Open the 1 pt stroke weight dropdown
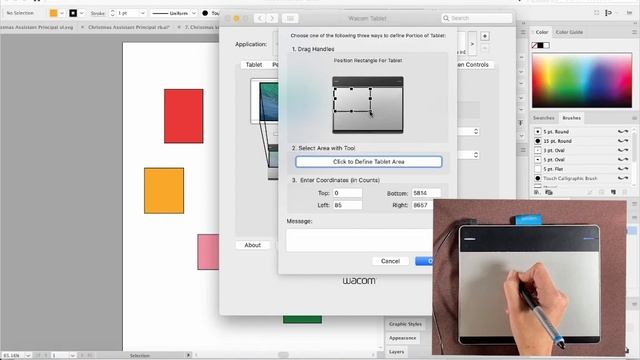The image size is (640, 360). [x=142, y=13]
